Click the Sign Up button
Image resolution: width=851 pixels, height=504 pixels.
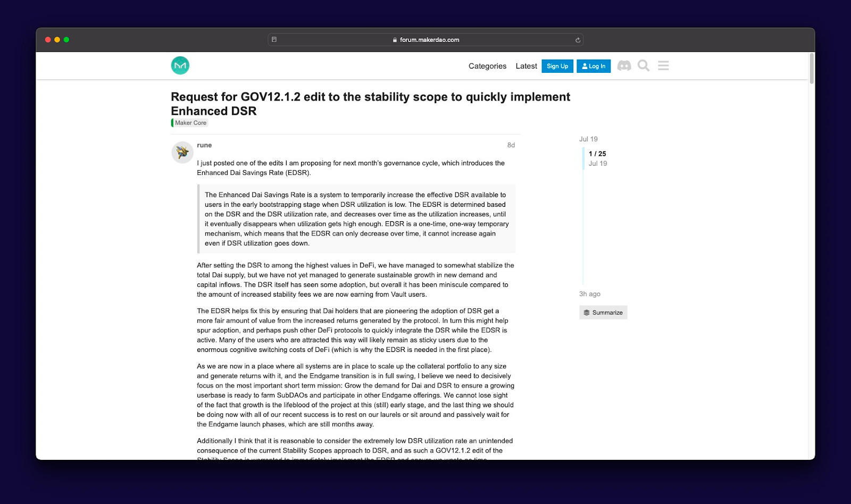click(557, 66)
